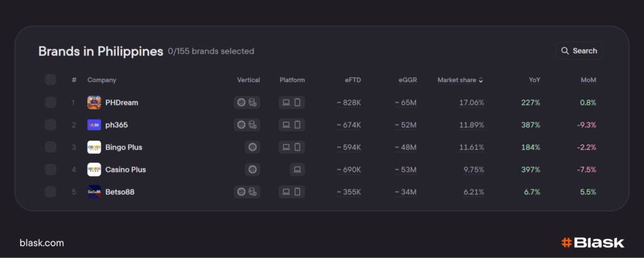Viewport: 644px width, 258px height.
Task: Click ph365's mobile platform icon
Action: [x=297, y=125]
